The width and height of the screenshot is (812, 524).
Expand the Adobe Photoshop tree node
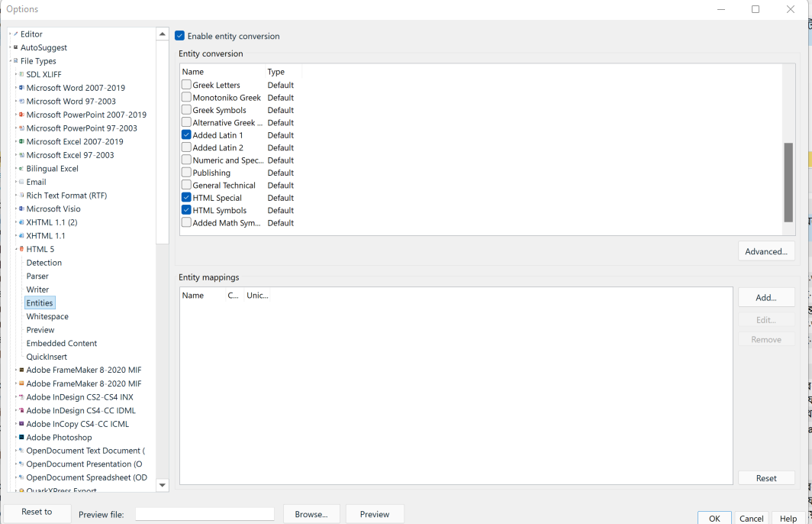click(16, 438)
